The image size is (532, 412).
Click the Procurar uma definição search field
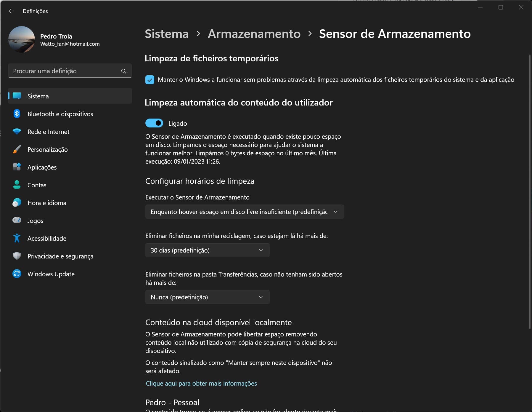point(65,71)
